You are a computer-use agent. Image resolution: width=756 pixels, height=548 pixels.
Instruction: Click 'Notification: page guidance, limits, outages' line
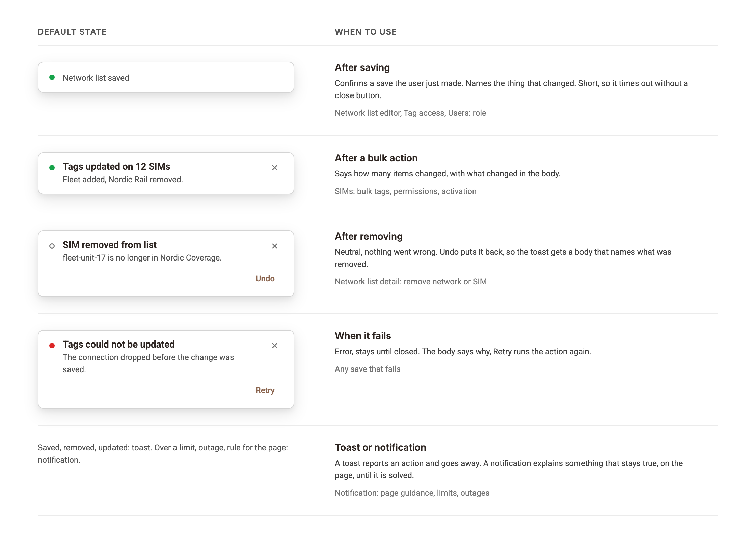[x=412, y=493]
